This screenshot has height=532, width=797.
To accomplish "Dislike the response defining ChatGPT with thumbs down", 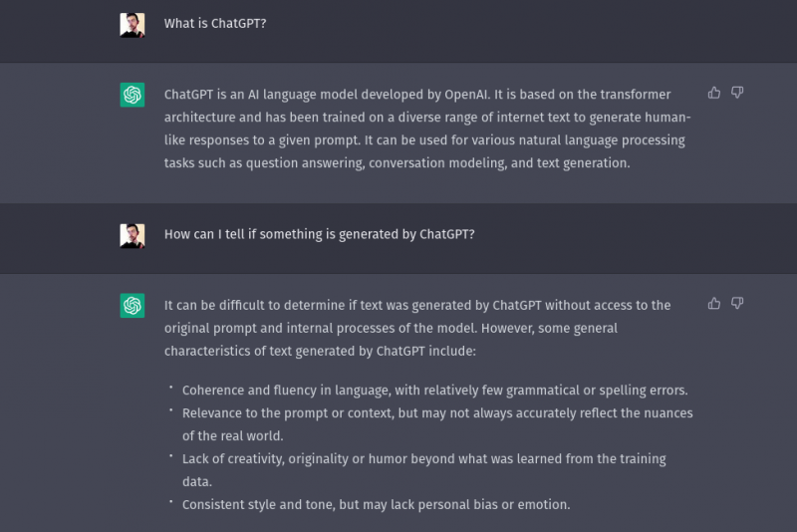I will point(737,93).
